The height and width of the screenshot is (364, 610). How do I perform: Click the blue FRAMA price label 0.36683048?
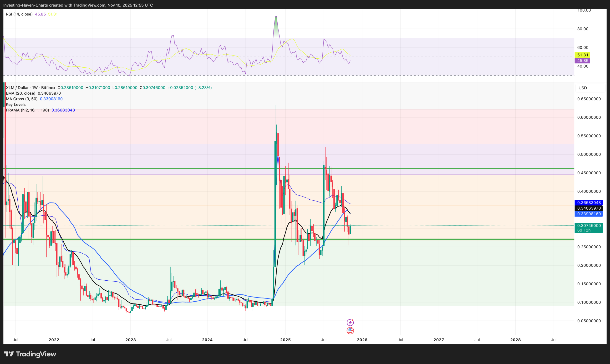(588, 202)
